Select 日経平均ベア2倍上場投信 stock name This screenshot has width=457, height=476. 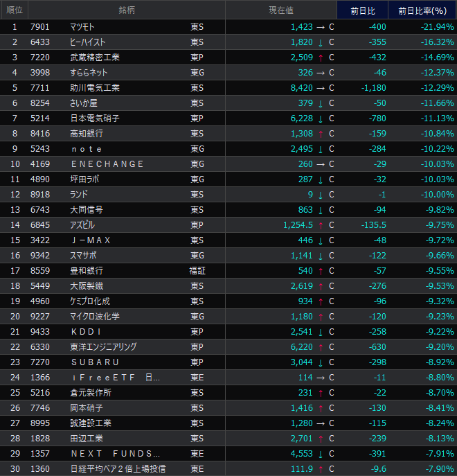click(x=118, y=468)
